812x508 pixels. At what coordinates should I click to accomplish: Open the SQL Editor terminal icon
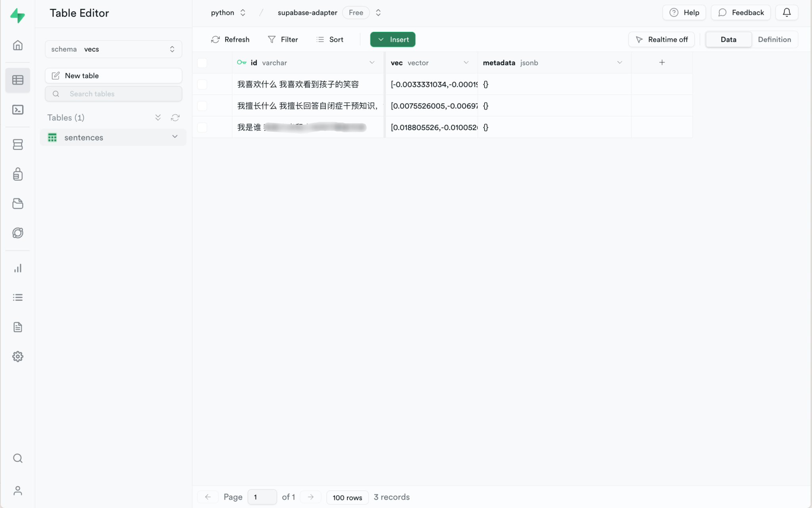point(18,110)
